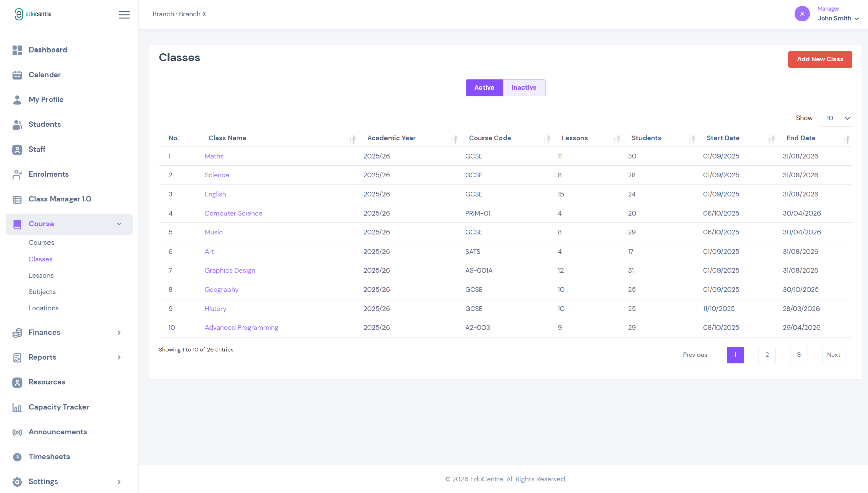
Task: Click the Capacity Tracker chart icon
Action: [17, 407]
